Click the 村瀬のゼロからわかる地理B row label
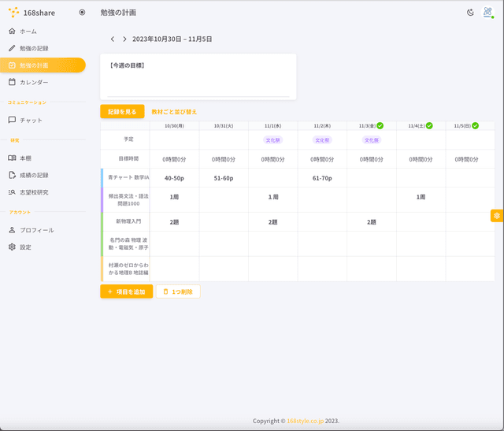Screen dimensions: 504x431 128,269
